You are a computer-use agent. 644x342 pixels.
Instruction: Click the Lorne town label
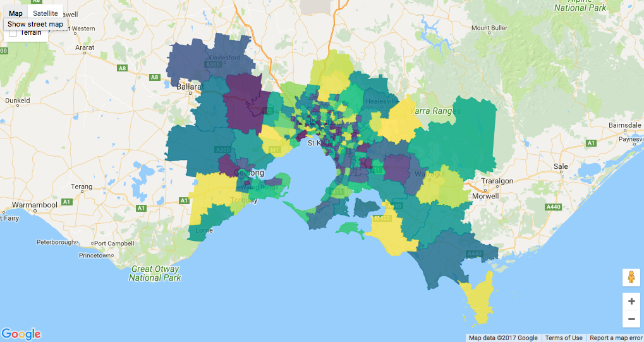204,230
